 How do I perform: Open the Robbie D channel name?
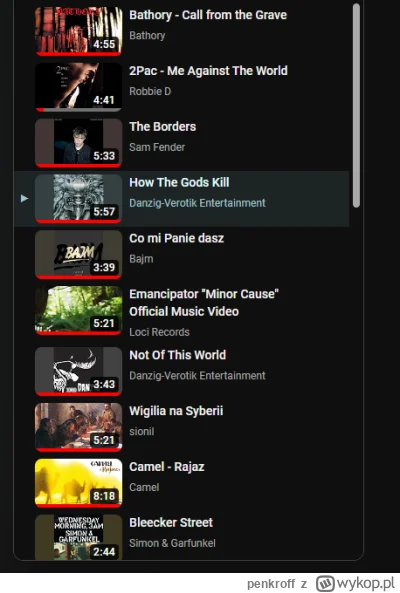click(150, 91)
